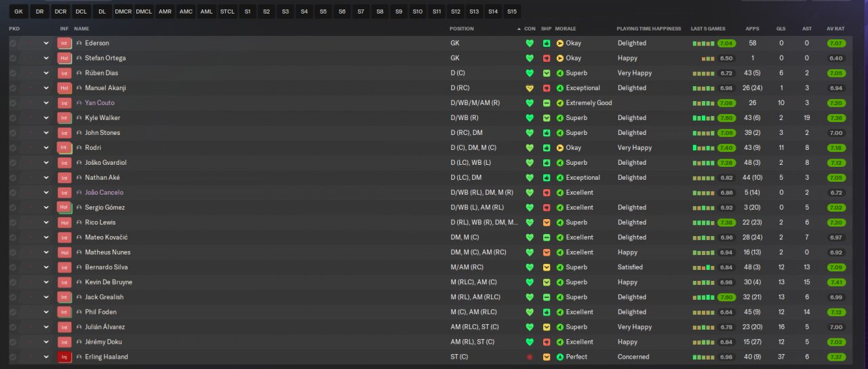
Task: Click the Inj injury badge for Erling Haaland
Action: (x=64, y=357)
